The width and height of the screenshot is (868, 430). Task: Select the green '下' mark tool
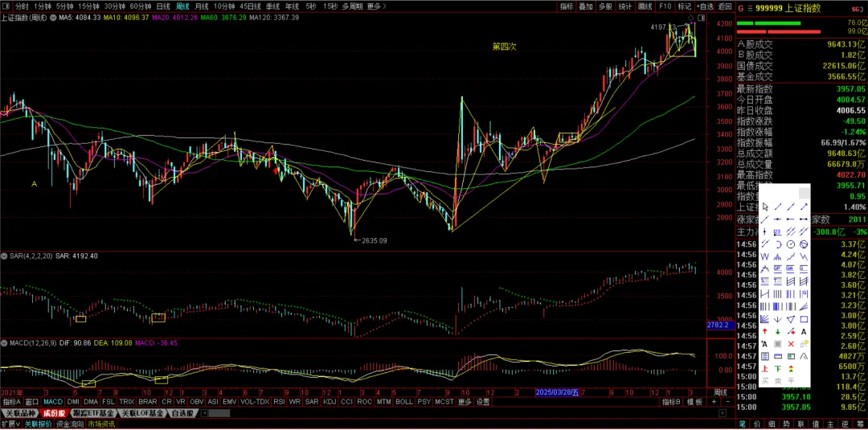(x=778, y=369)
